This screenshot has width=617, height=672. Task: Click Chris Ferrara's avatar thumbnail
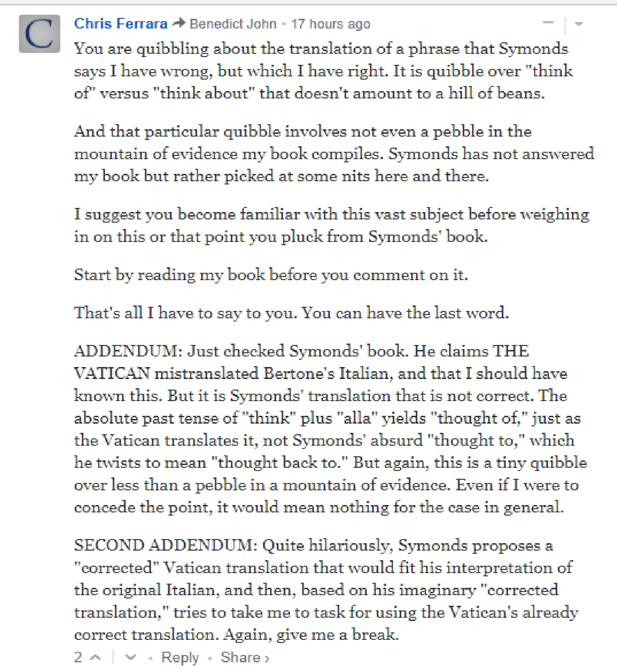point(40,34)
